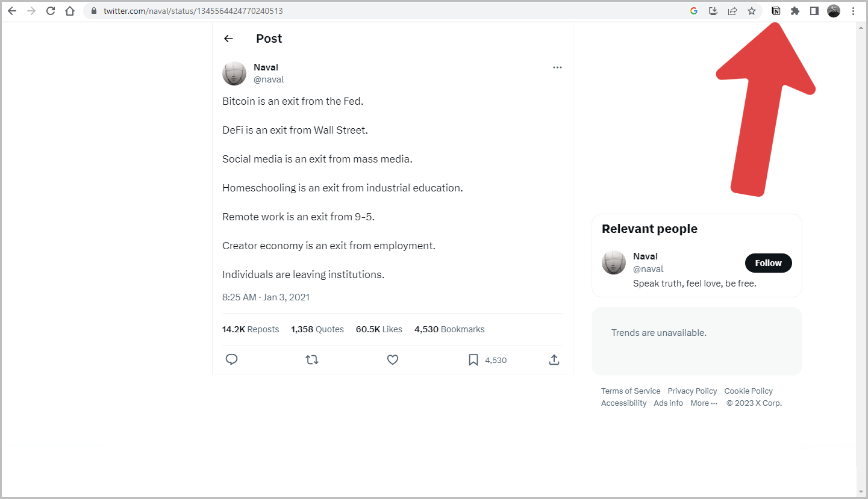Open Chrome's three-dot menu
Image resolution: width=868 pixels, height=499 pixels.
coord(855,11)
